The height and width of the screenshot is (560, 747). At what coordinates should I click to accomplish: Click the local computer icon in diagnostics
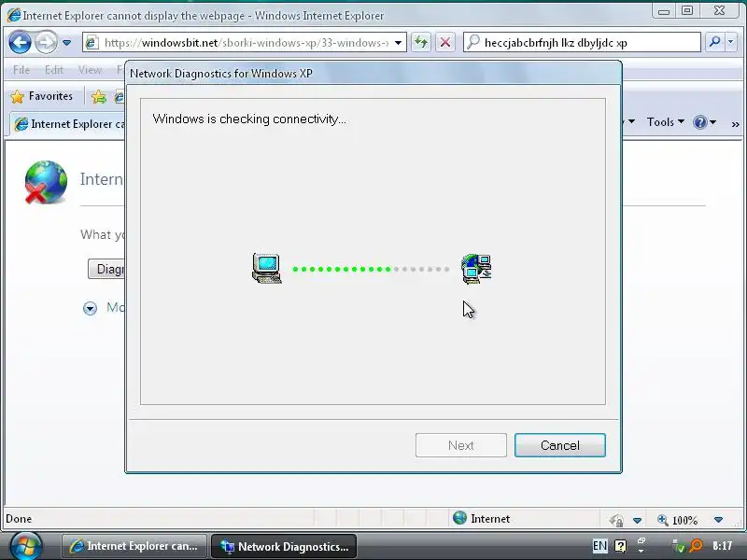[x=267, y=269]
